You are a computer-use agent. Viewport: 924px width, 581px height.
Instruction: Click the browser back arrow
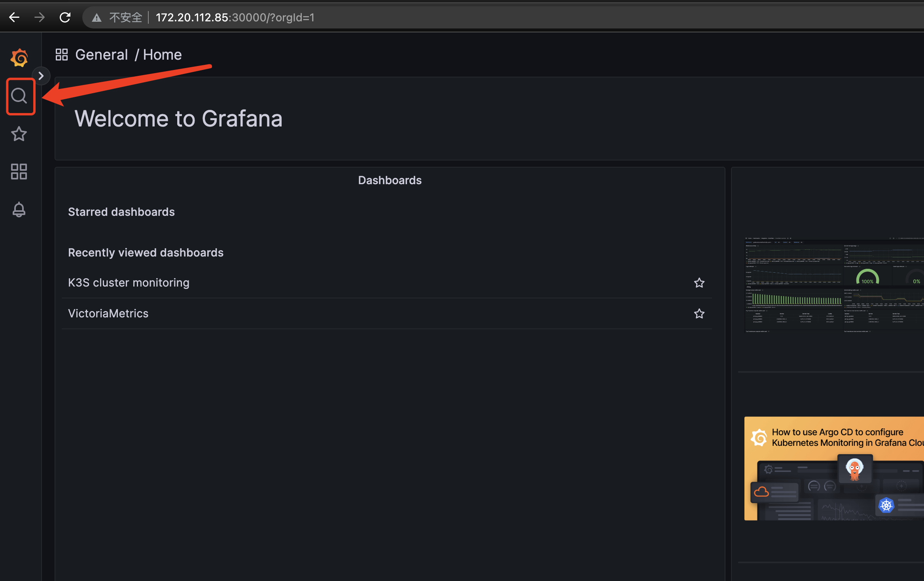pyautogui.click(x=14, y=17)
